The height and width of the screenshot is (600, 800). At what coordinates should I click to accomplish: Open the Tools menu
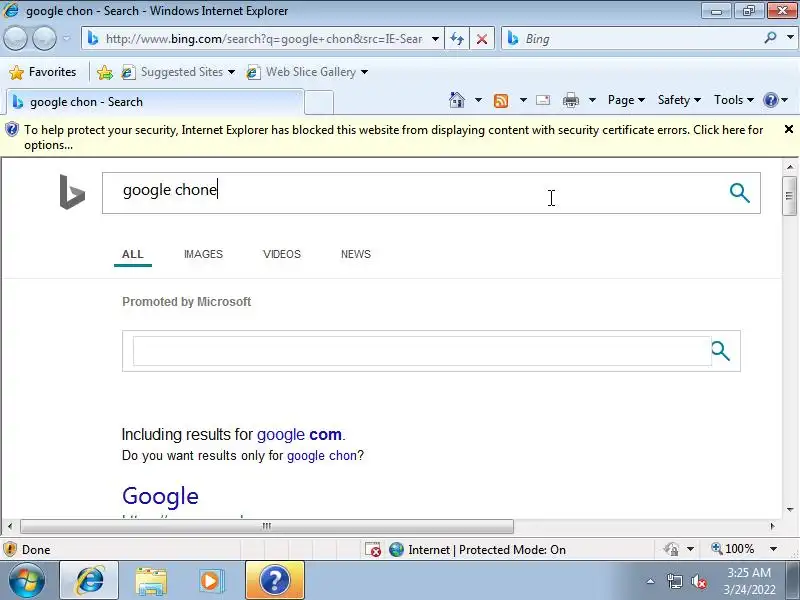point(734,100)
